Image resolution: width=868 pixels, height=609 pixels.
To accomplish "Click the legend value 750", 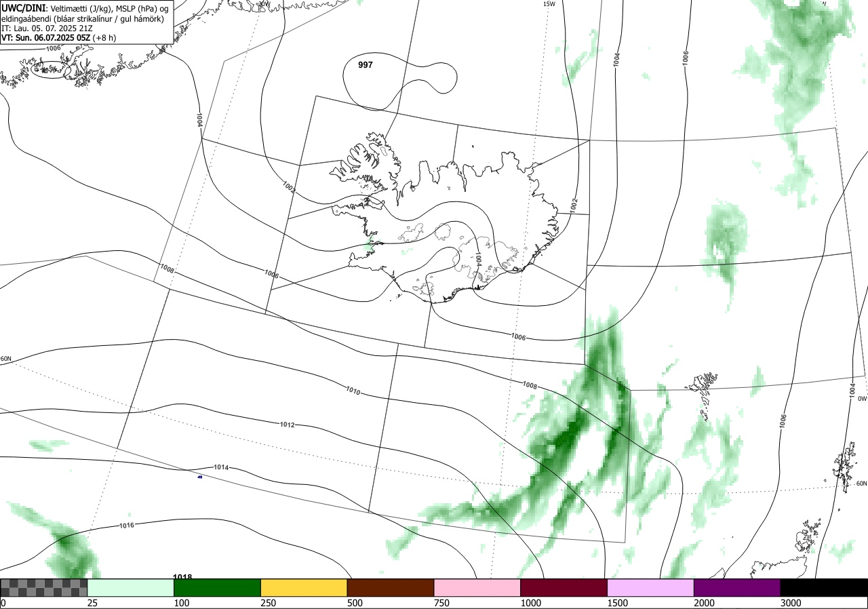I will (441, 603).
